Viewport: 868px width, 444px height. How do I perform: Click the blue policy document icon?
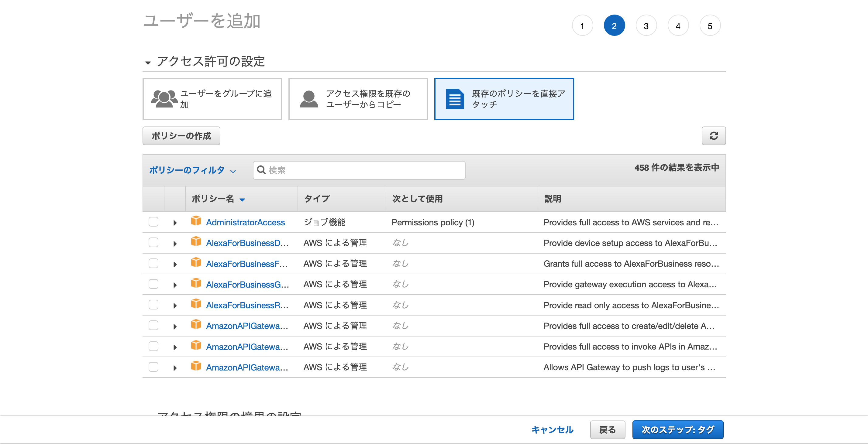click(x=455, y=99)
